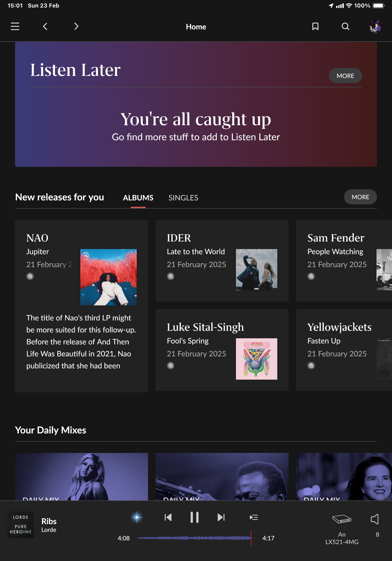The image size is (392, 561).
Task: Click the Nao third LP review text
Action: point(81,342)
